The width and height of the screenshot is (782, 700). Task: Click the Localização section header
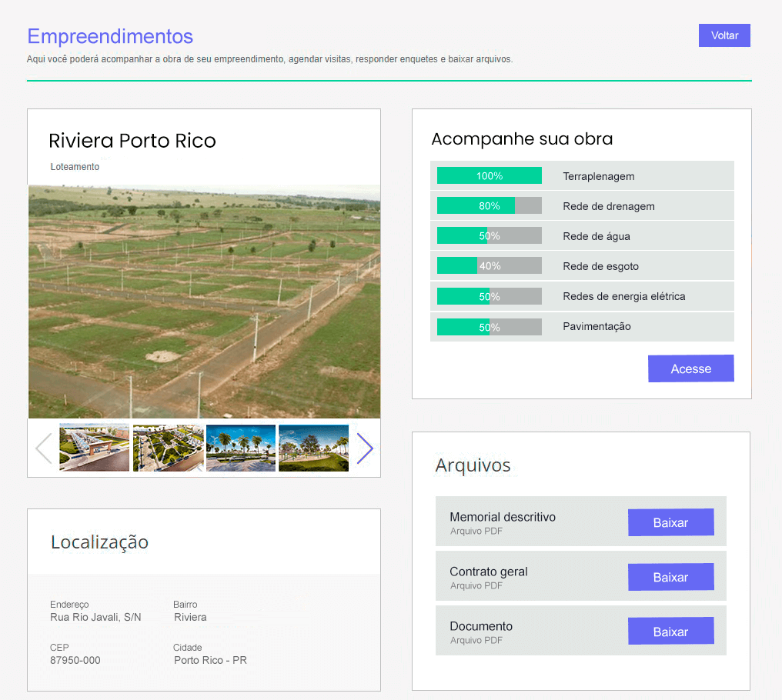pyautogui.click(x=99, y=542)
